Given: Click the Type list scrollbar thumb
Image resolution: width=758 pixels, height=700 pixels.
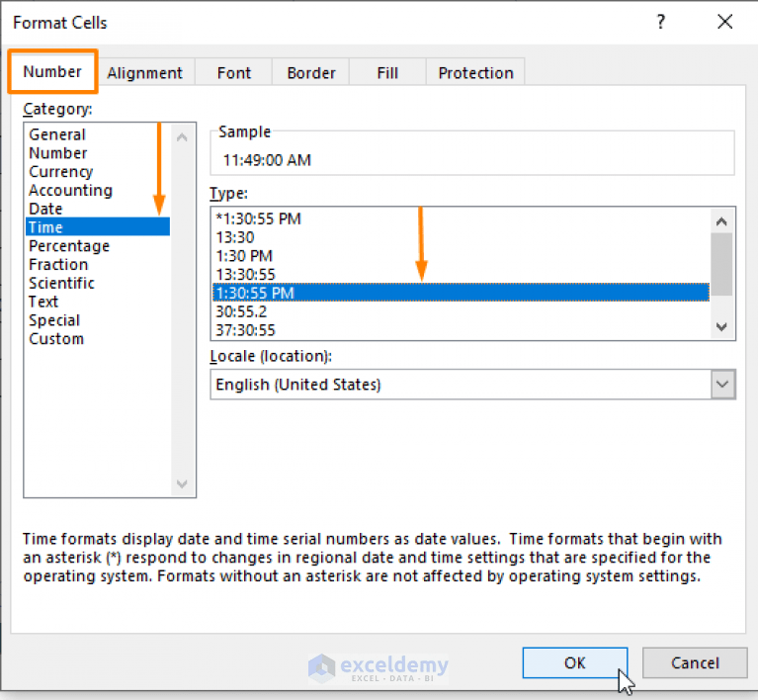Looking at the screenshot, I should [x=721, y=264].
